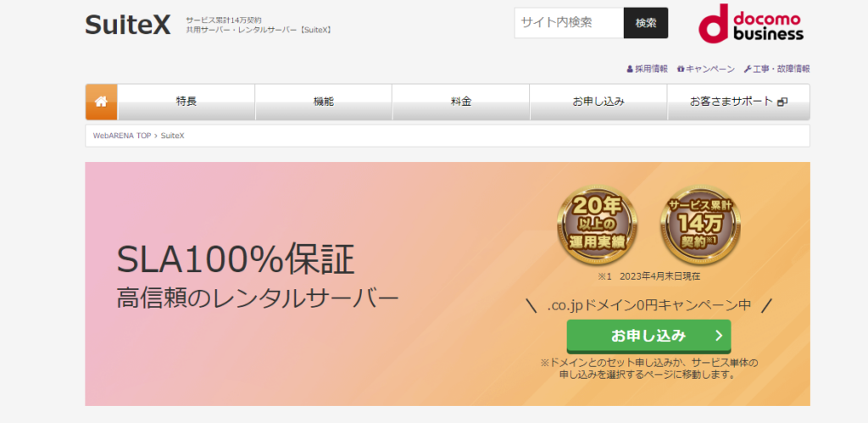Go to お申し込み in the navigation bar

[598, 102]
